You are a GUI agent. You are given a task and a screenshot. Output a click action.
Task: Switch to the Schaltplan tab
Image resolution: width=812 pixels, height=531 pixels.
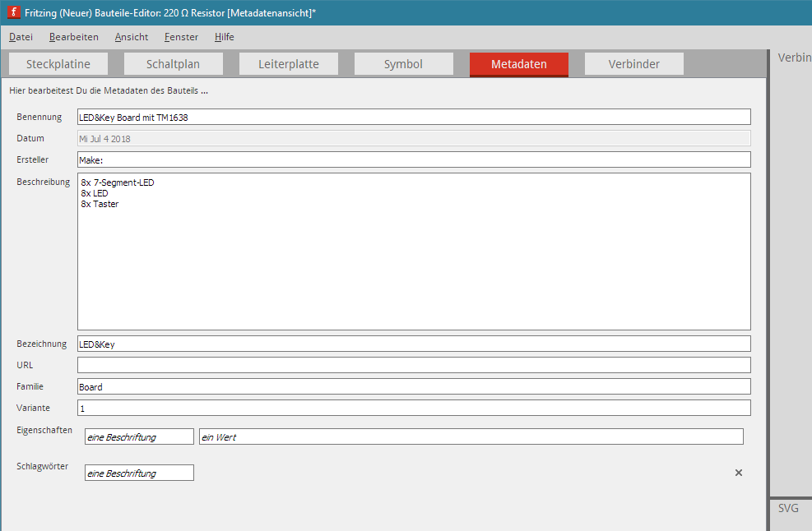pyautogui.click(x=174, y=64)
